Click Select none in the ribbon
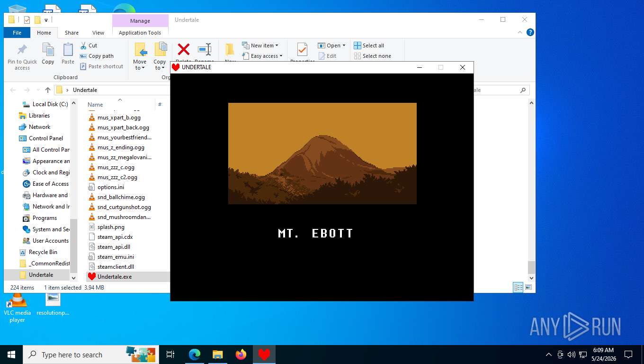This screenshot has height=364, width=644. click(372, 56)
